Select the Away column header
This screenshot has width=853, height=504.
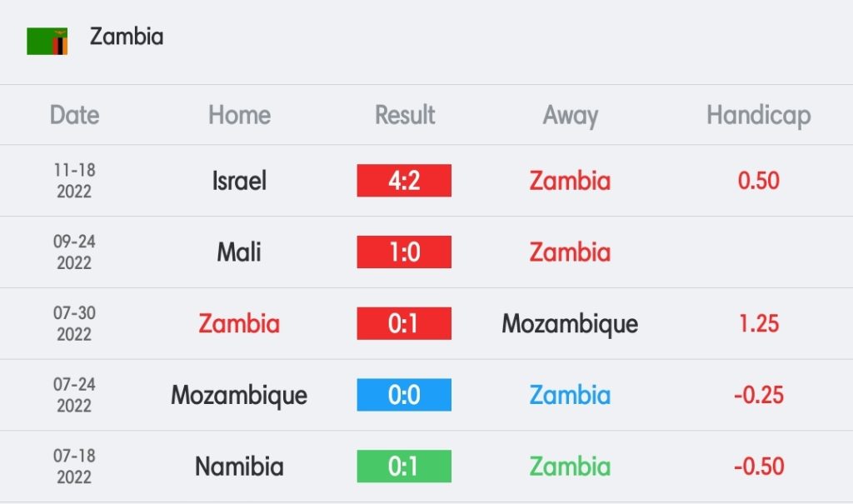tap(570, 116)
